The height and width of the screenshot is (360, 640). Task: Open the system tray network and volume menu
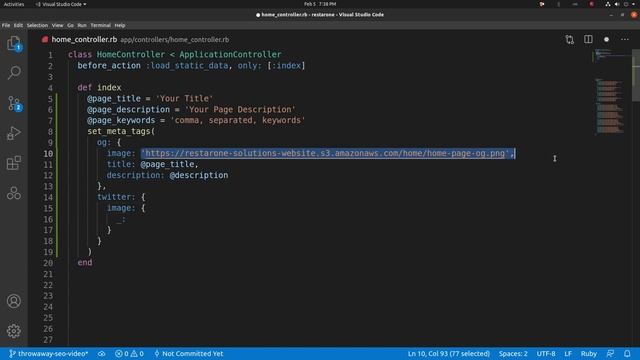[620, 4]
